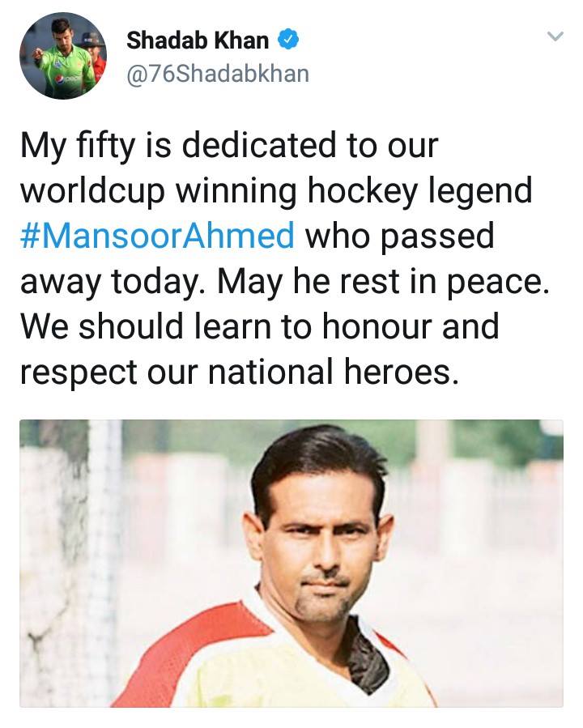Image resolution: width=583 pixels, height=728 pixels.
Task: Click the Shadab Khan display name
Action: click(x=198, y=40)
